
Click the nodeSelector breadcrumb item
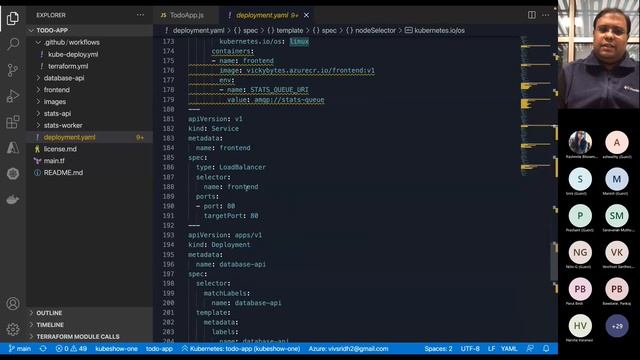tap(371, 30)
